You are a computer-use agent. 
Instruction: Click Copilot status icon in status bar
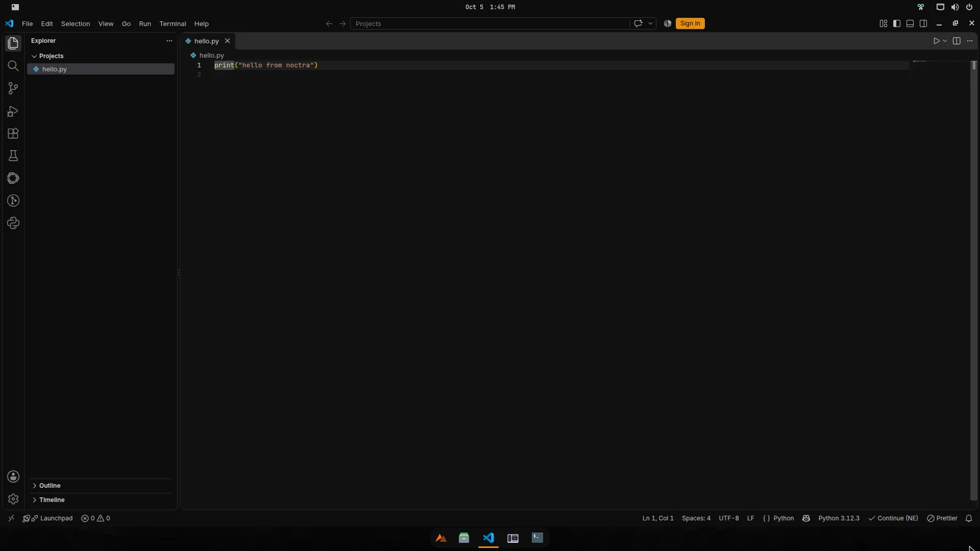(x=806, y=518)
